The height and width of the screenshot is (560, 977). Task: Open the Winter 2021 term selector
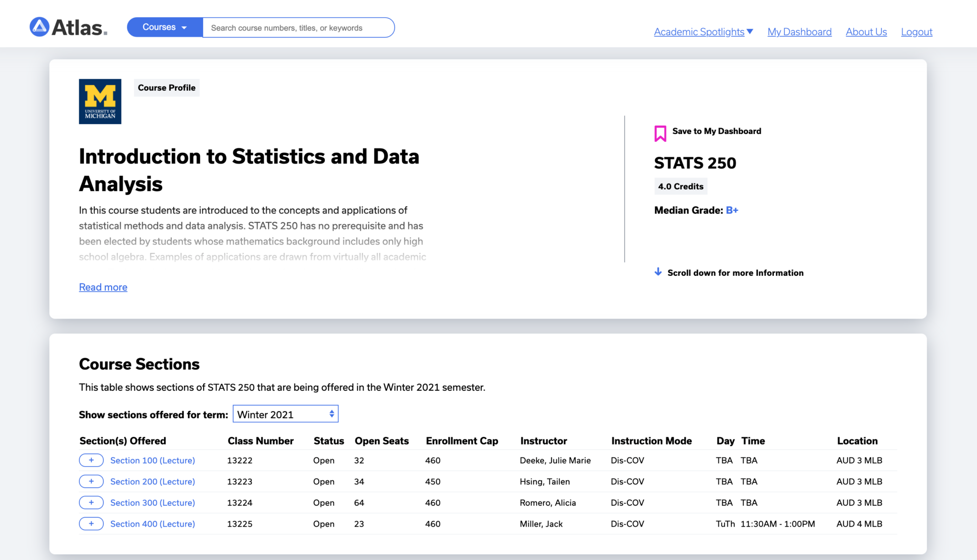point(285,414)
